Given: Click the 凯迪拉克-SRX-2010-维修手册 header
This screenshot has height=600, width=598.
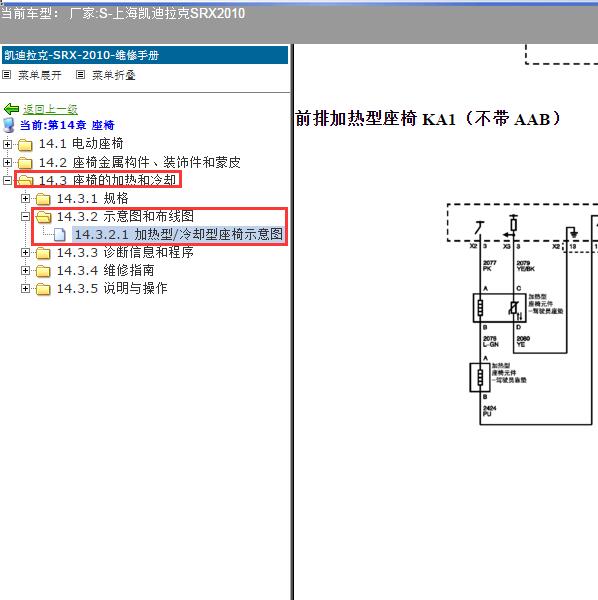Looking at the screenshot, I should point(145,55).
